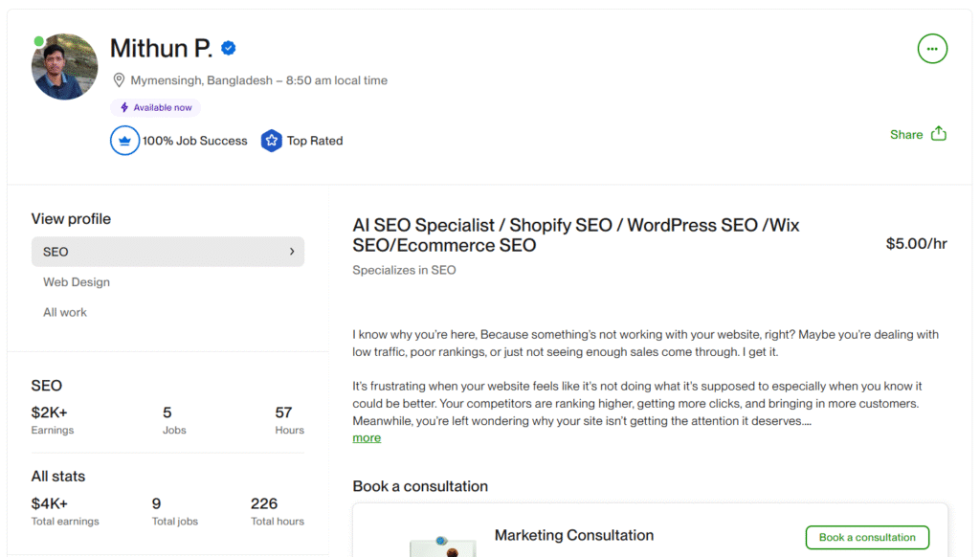Expand the SEO profile chevron arrow
Viewport: 980px width, 557px height.
(x=291, y=252)
